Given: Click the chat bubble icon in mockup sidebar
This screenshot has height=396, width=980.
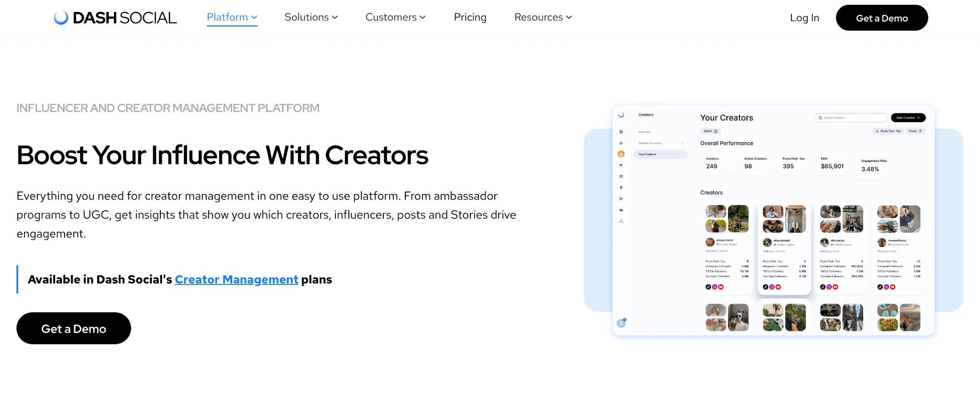Looking at the screenshot, I should point(621,176).
